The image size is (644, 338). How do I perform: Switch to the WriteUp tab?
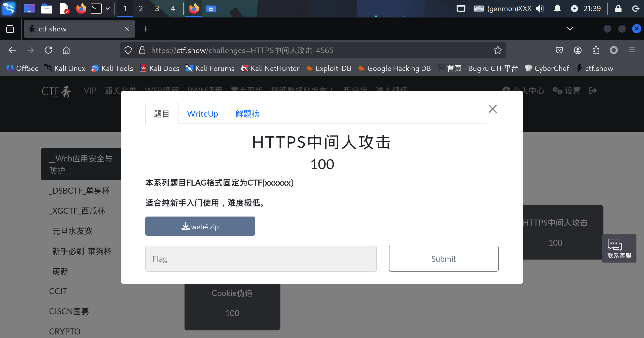(202, 114)
